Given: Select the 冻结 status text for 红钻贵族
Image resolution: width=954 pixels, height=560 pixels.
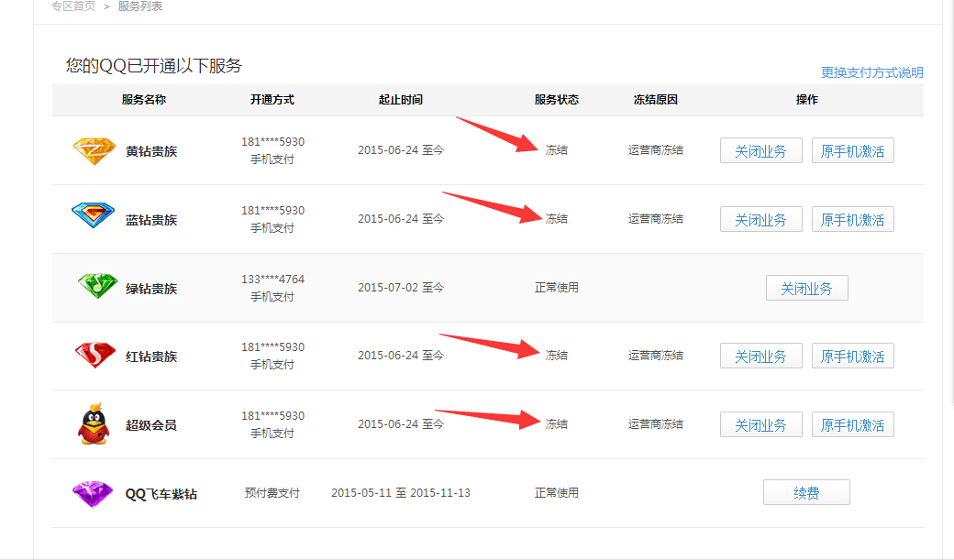Looking at the screenshot, I should 557,356.
